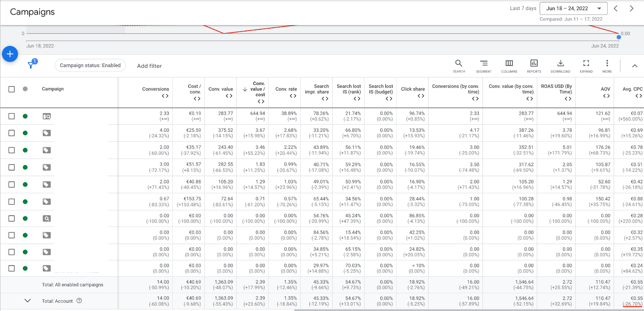The height and width of the screenshot is (311, 644).
Task: Sort by Search lost IS (budget) header
Action: click(x=381, y=89)
